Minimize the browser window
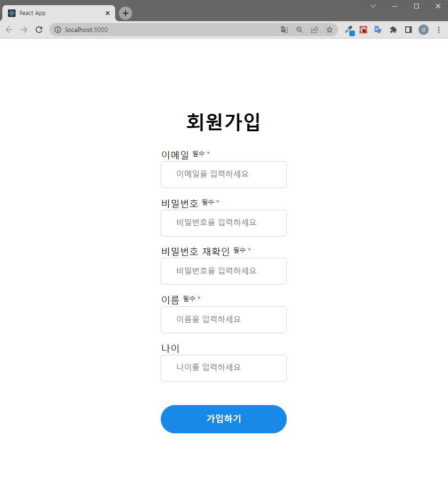Viewport: 448px width, 486px height. pos(395,6)
